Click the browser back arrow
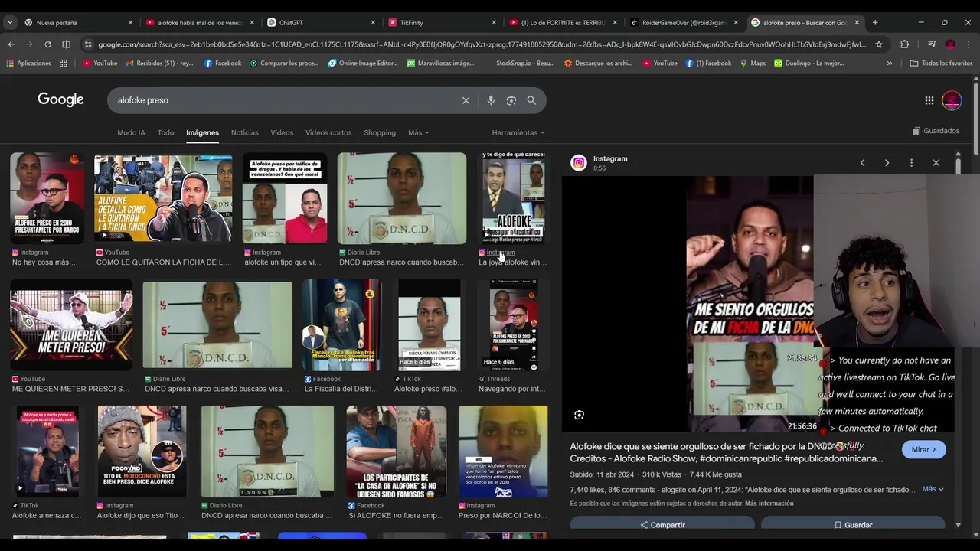 11,44
